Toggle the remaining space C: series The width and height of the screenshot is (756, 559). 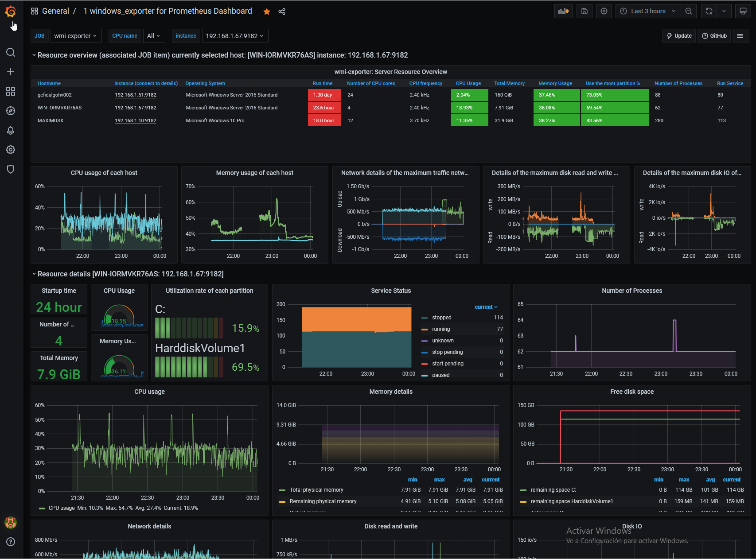[553, 490]
